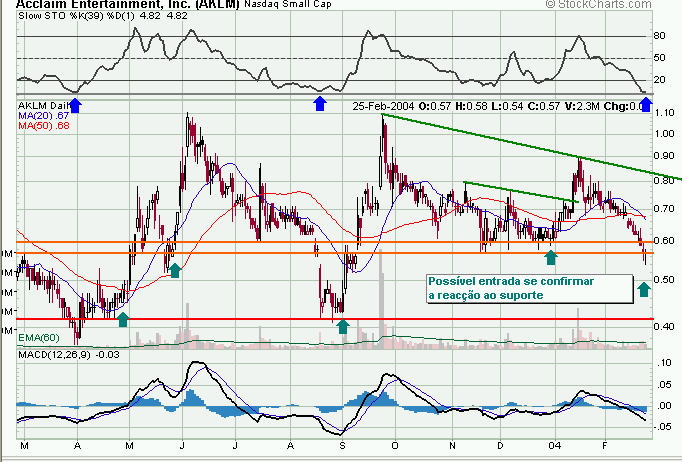Click the S month label on time axis
The width and height of the screenshot is (682, 462).
342,446
